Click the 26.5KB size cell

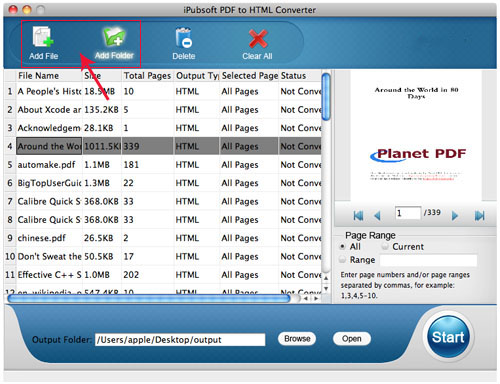[x=102, y=238]
